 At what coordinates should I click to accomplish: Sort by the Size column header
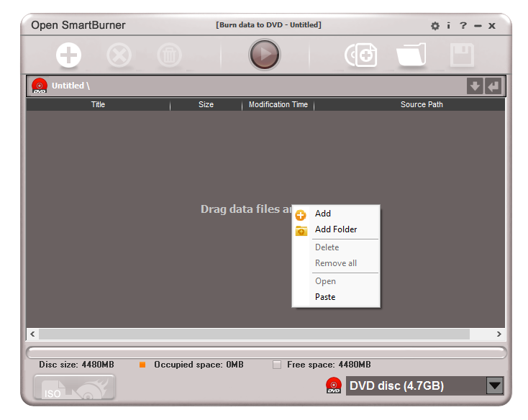[206, 105]
